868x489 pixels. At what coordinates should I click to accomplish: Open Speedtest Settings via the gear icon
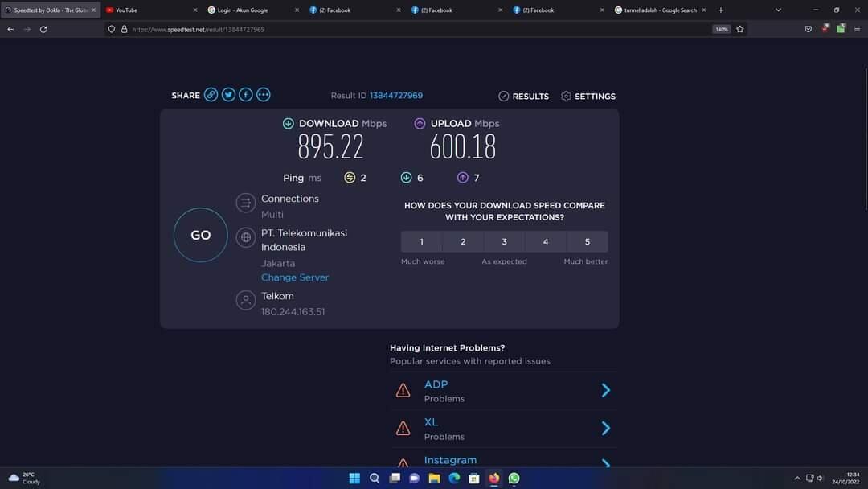565,96
